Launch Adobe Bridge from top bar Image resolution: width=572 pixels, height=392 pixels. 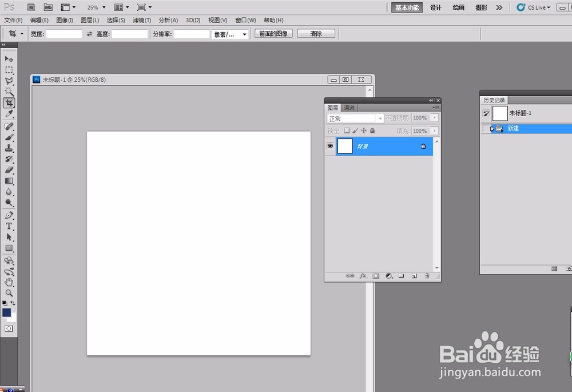click(31, 7)
